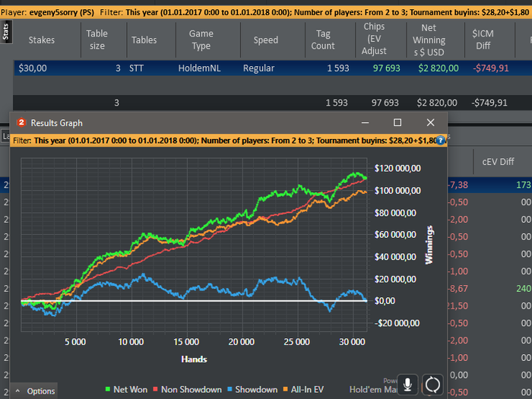Click the Net Winnings $ USD header
Screen dimensions: 532x399
click(x=429, y=40)
